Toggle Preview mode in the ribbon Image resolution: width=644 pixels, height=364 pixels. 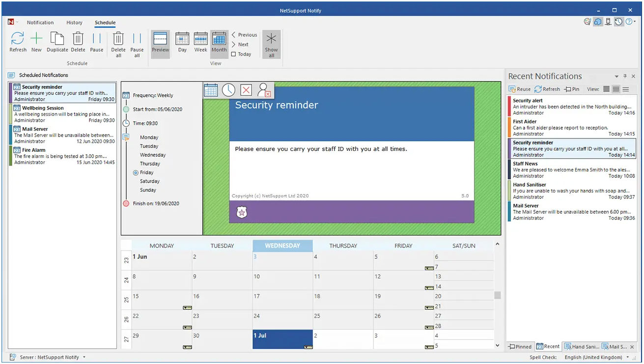[x=160, y=43]
